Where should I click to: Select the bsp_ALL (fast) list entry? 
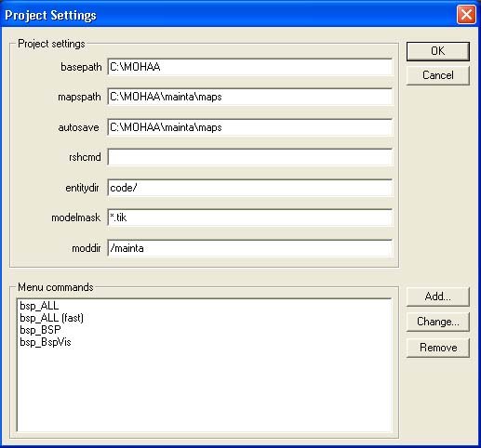point(51,318)
